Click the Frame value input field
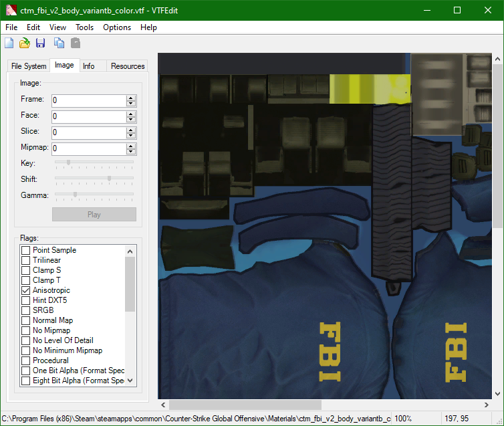This screenshot has width=504, height=426. 89,100
